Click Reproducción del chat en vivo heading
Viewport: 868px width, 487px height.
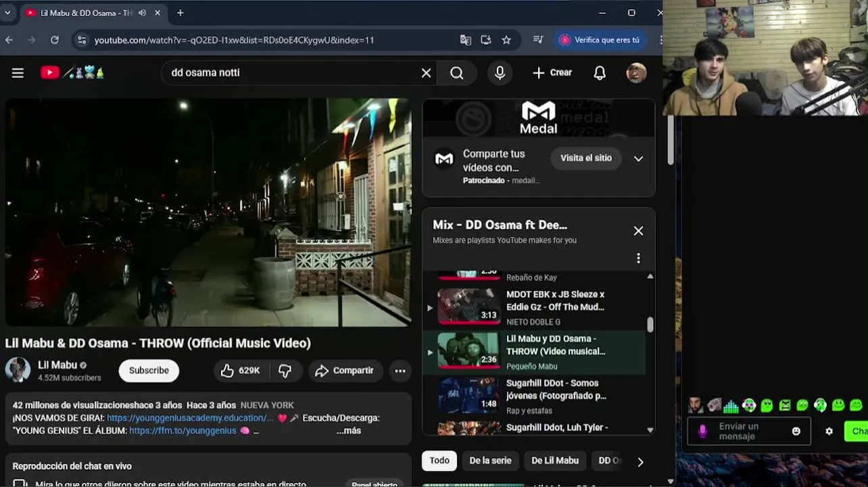(x=72, y=466)
